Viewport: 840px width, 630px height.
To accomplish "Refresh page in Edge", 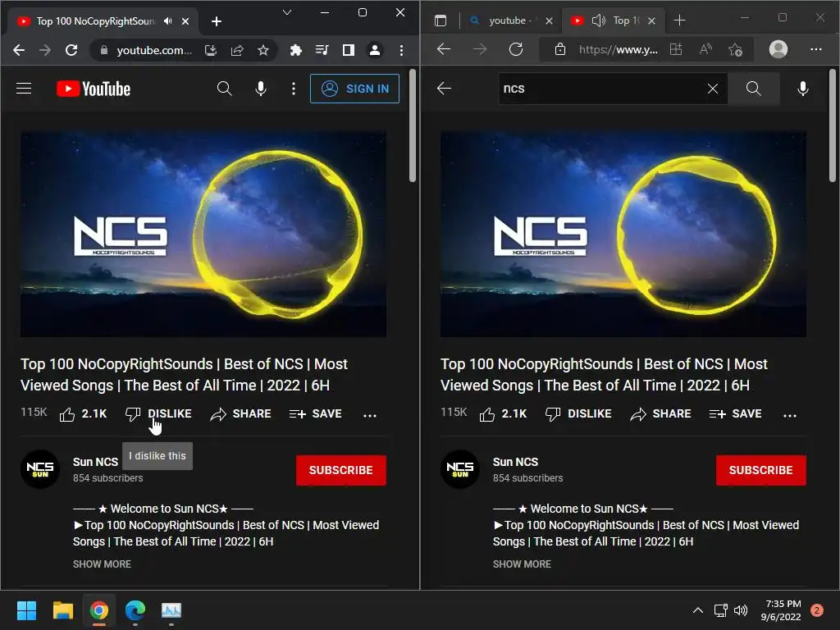I will click(x=516, y=49).
